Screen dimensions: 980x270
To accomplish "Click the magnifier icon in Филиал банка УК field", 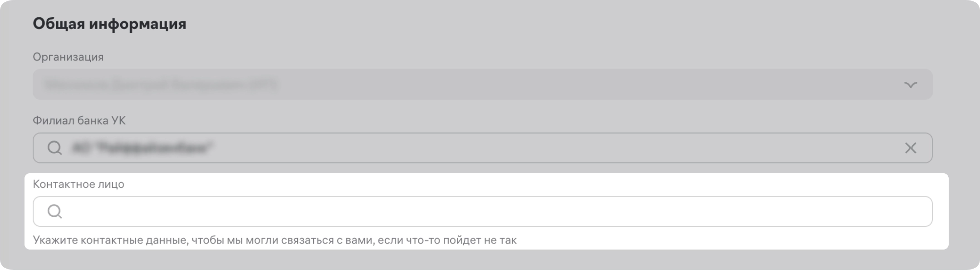I will [x=54, y=148].
